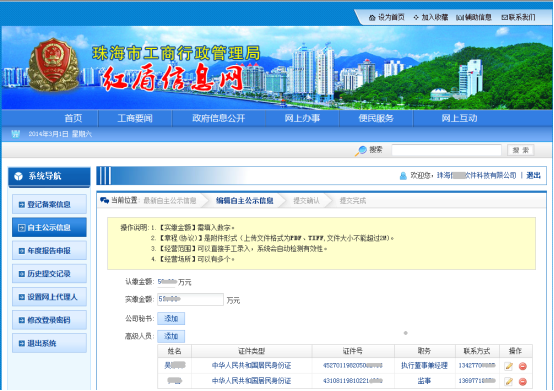The image size is (554, 391).
Task: Click 添加 button next to 高级人员
Action: pos(171,336)
